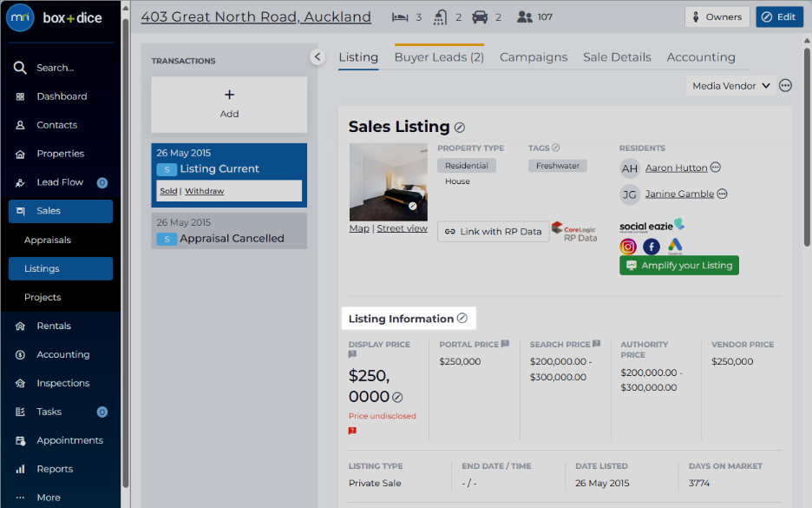This screenshot has width=812, height=508.
Task: Click the Owners button
Action: click(717, 17)
